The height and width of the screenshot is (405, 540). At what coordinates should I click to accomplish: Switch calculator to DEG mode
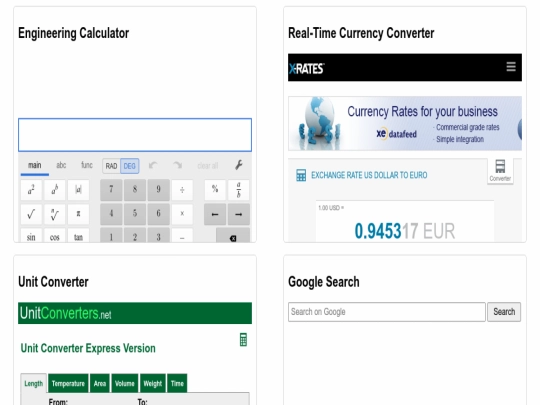pos(129,166)
